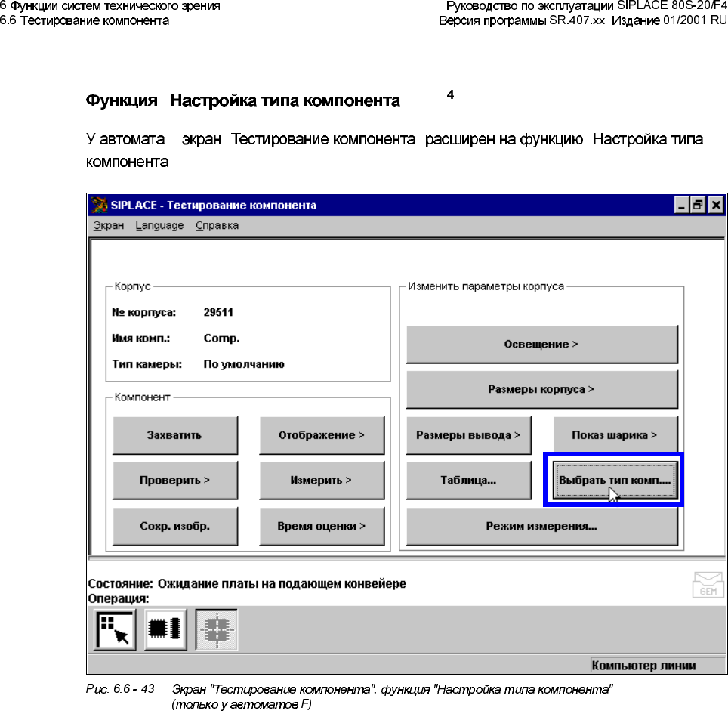
Task: Open the Language menu
Action: pos(159,225)
